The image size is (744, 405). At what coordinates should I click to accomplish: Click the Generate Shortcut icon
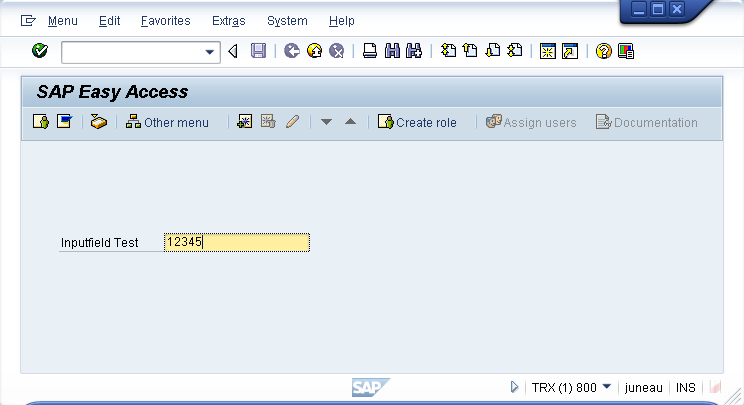tap(570, 51)
